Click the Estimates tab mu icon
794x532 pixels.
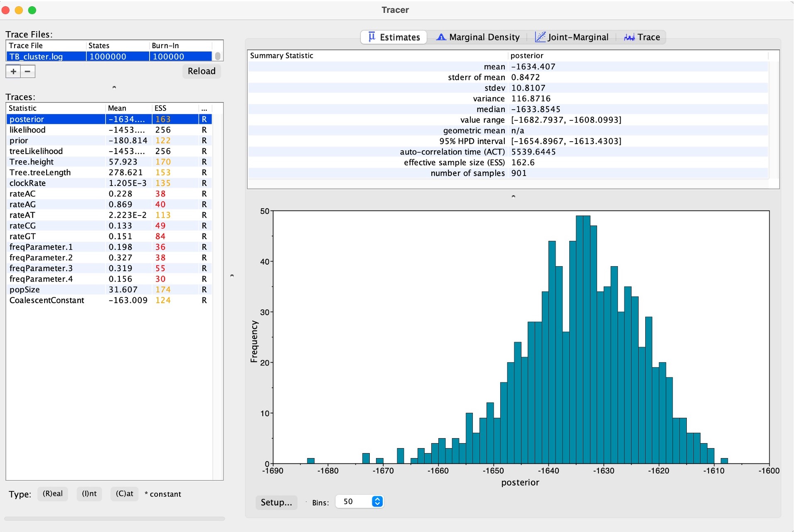point(372,37)
